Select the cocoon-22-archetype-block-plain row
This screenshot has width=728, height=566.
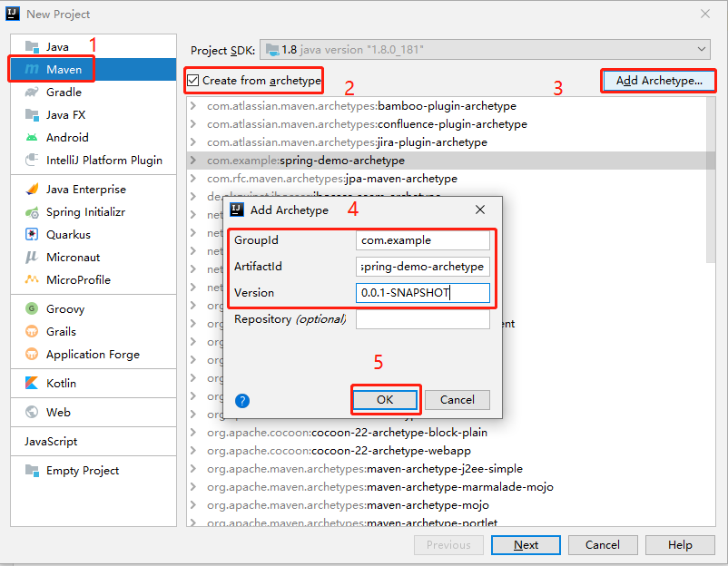[x=447, y=433]
